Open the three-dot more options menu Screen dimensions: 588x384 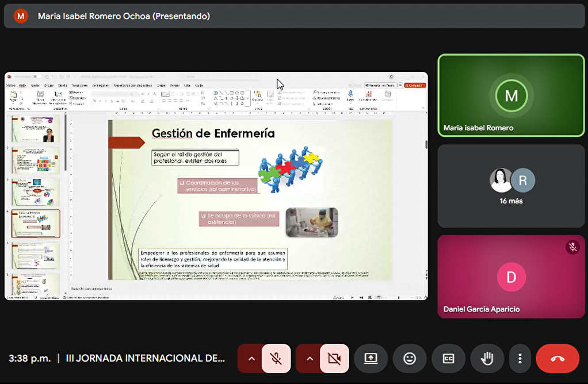(x=520, y=359)
